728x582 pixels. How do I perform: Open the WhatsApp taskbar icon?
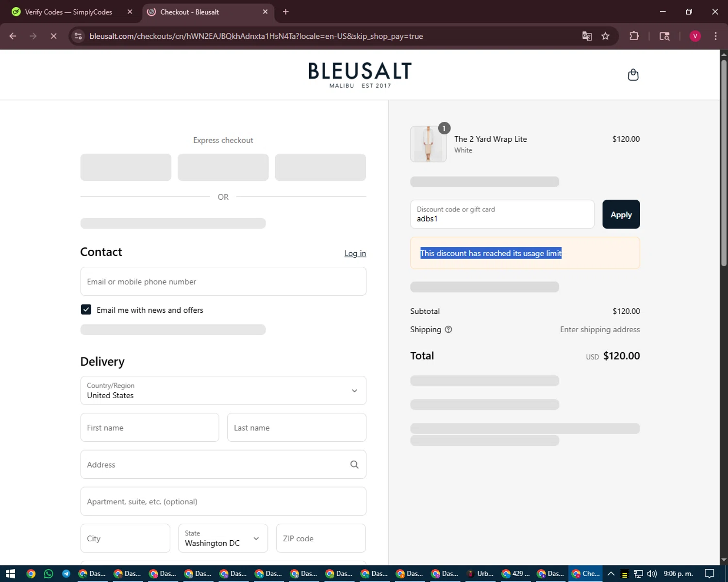coord(49,574)
